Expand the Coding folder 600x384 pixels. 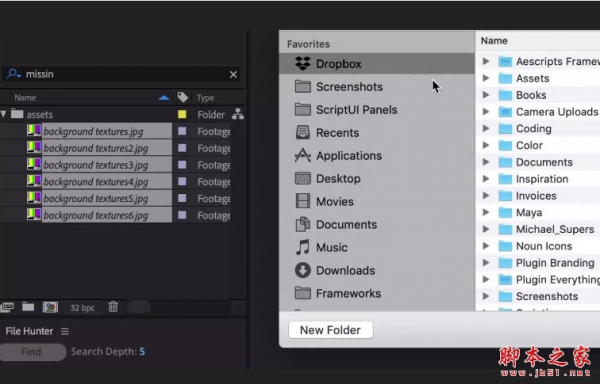tap(486, 129)
